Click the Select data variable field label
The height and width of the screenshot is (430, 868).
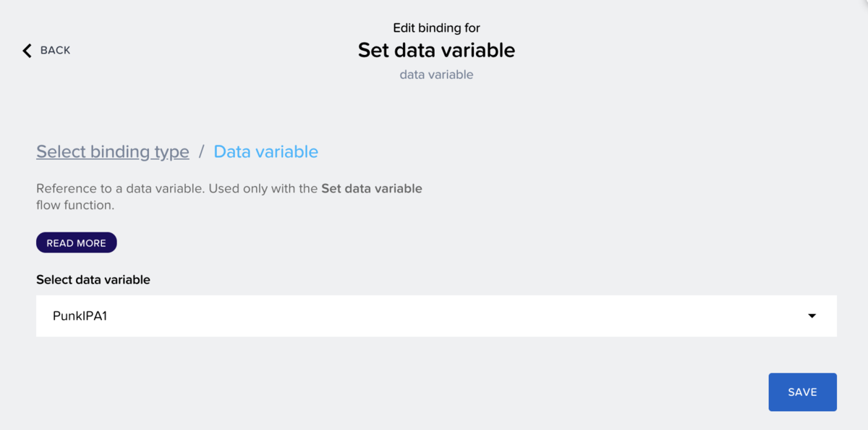coord(93,280)
